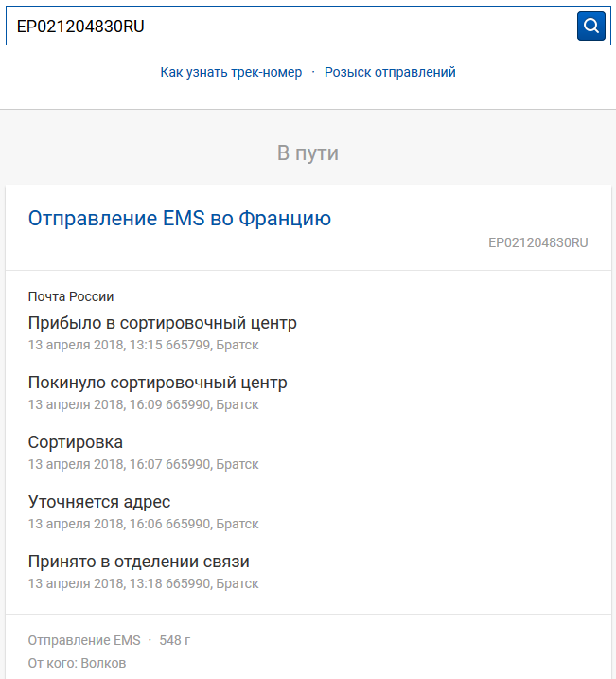
Task: Open the 'Розыск отправлений' link
Action: tap(390, 72)
